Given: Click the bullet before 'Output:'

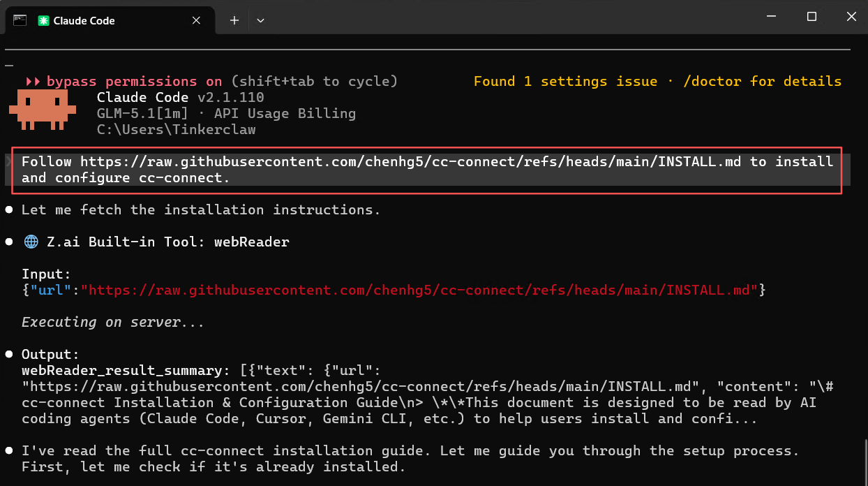Looking at the screenshot, I should pyautogui.click(x=10, y=354).
